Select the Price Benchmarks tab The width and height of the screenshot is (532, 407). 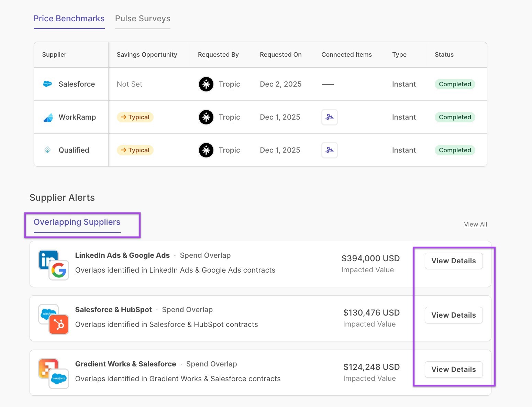tap(69, 19)
